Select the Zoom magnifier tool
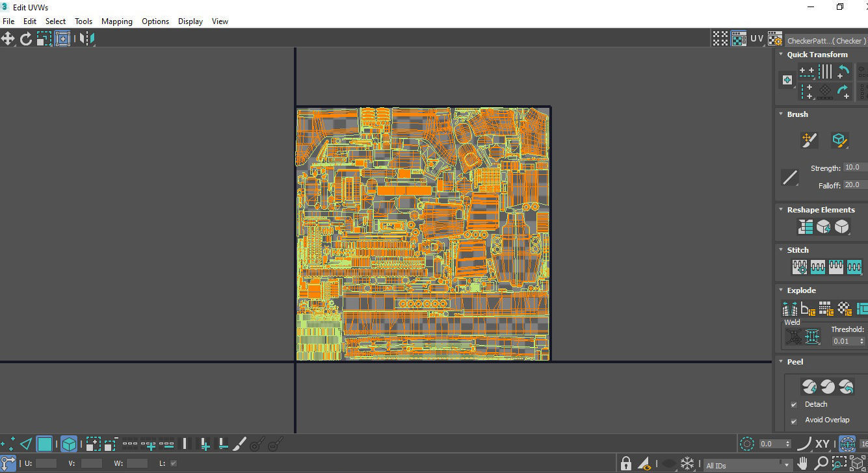Viewport: 868px width, 473px height. click(822, 463)
